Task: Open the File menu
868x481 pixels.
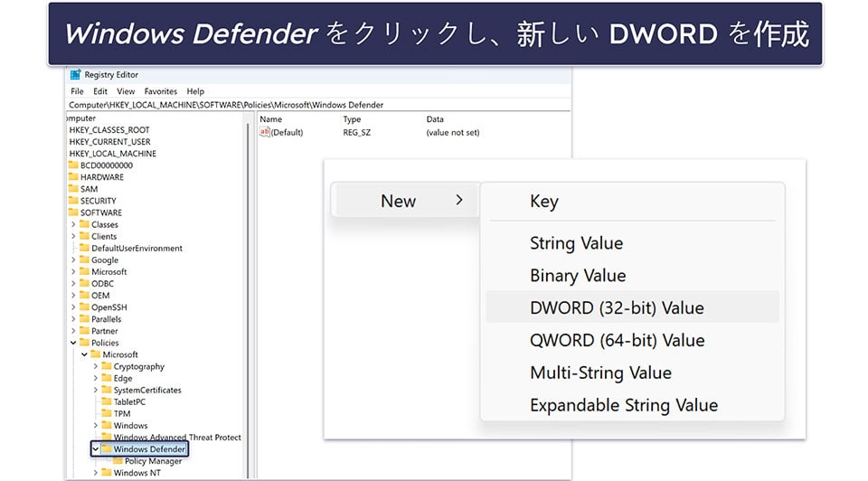Action: click(x=77, y=91)
